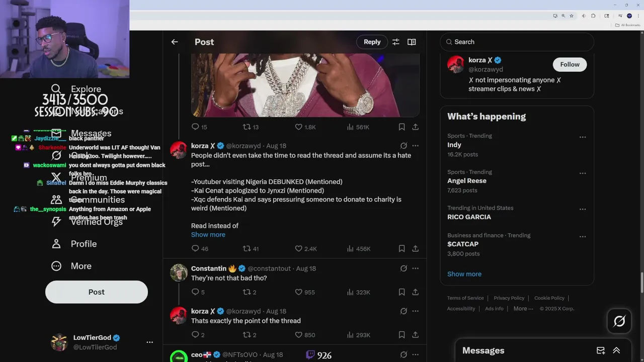
Task: Click the page vertical scrollbar thumb
Action: (641, 282)
